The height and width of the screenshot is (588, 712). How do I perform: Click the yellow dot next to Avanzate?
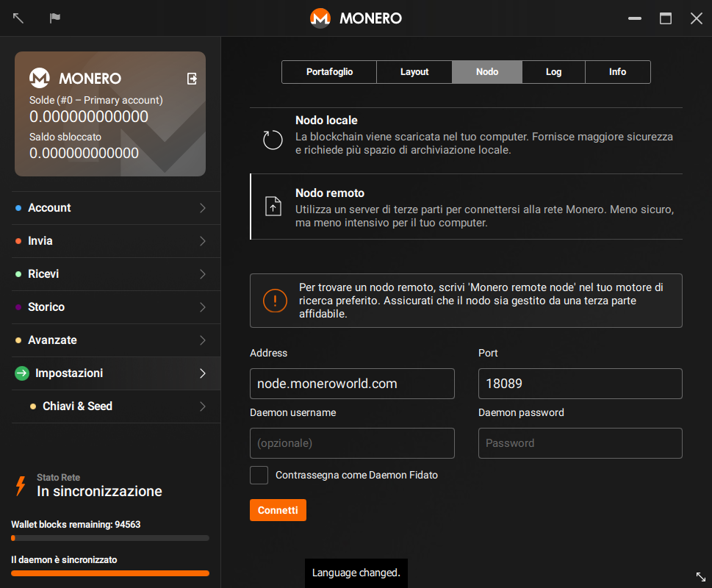coord(18,340)
